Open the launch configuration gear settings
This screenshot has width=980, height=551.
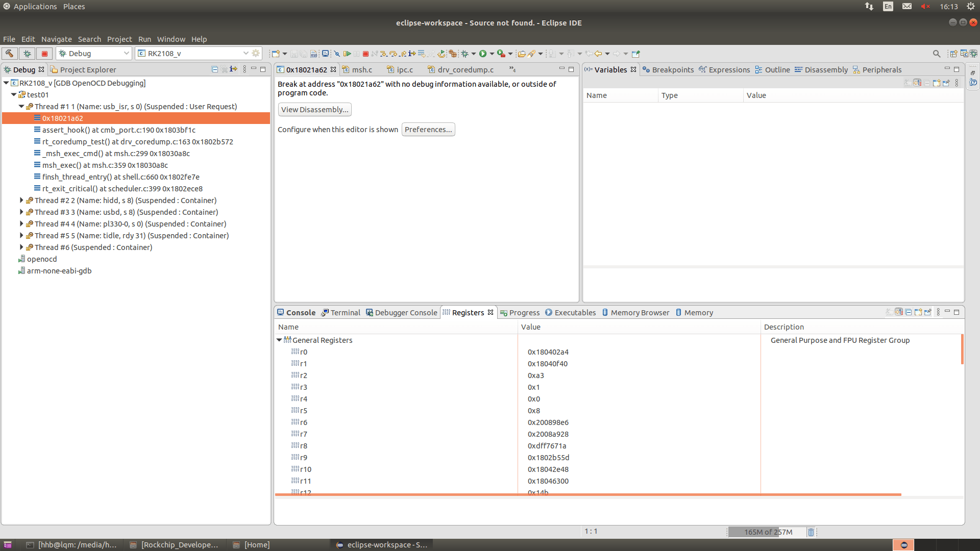[256, 53]
